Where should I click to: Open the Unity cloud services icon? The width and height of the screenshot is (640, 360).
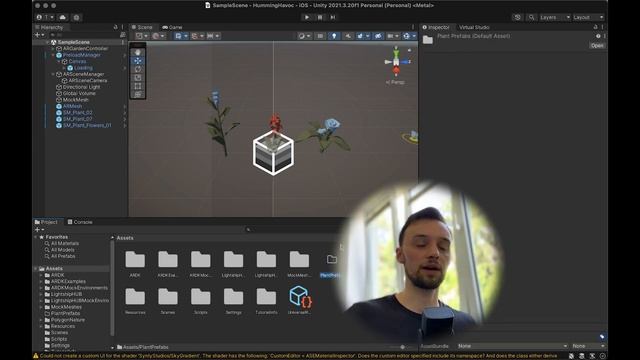point(62,17)
